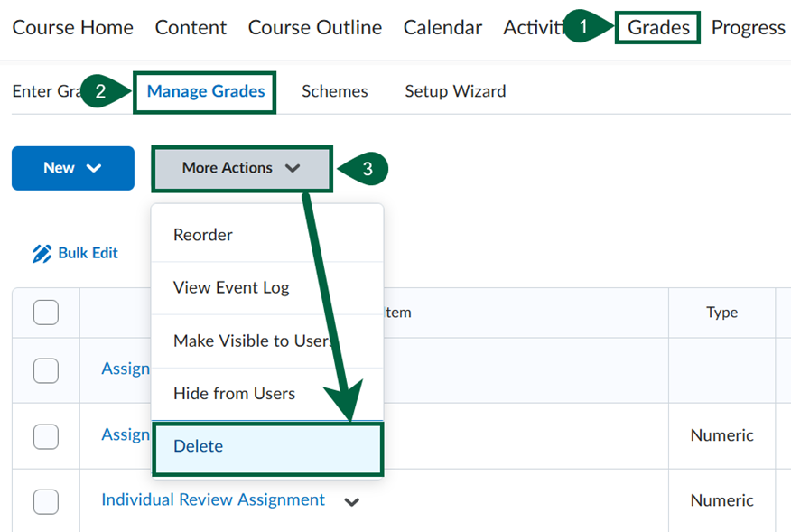This screenshot has height=532, width=791.
Task: Select Delete from the More Actions menu
Action: click(198, 446)
